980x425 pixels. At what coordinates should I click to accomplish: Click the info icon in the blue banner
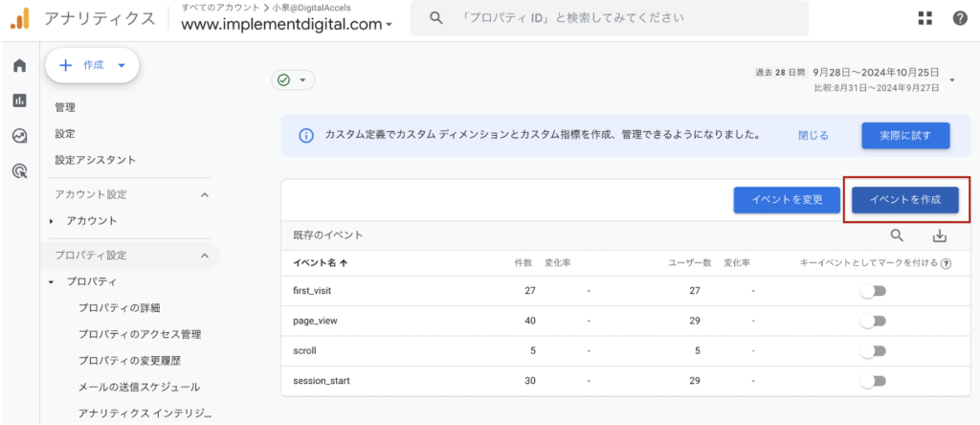[305, 135]
